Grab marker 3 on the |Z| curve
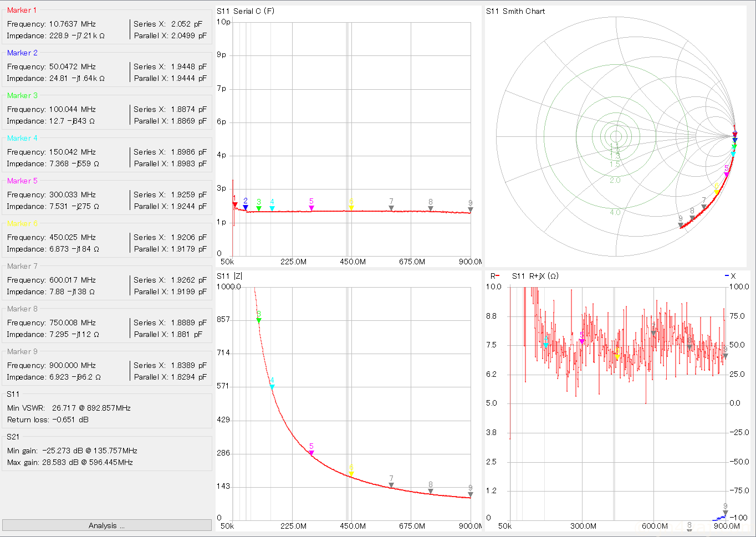The height and width of the screenshot is (537, 756). (x=259, y=320)
